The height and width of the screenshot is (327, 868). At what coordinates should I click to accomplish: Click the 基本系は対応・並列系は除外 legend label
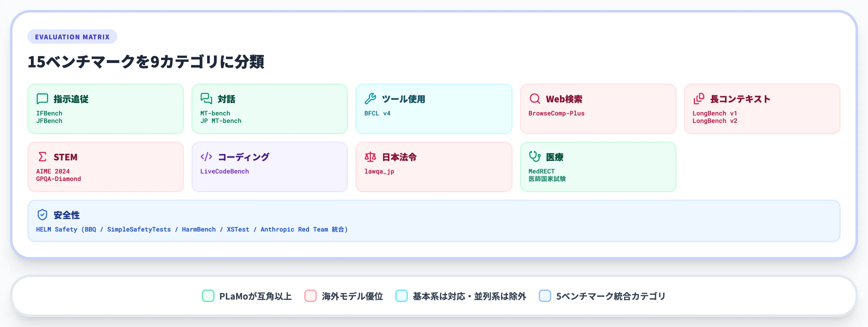click(469, 296)
